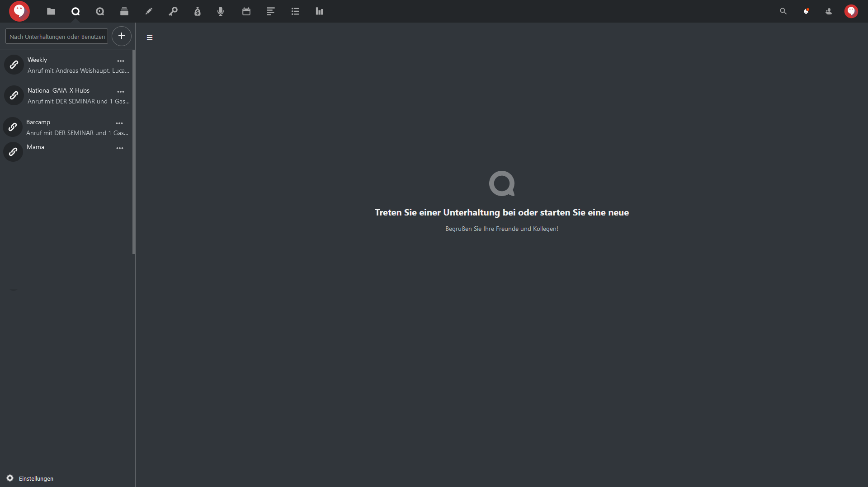Open the key Passwords app icon
Viewport: 868px width, 487px height.
[x=173, y=11]
